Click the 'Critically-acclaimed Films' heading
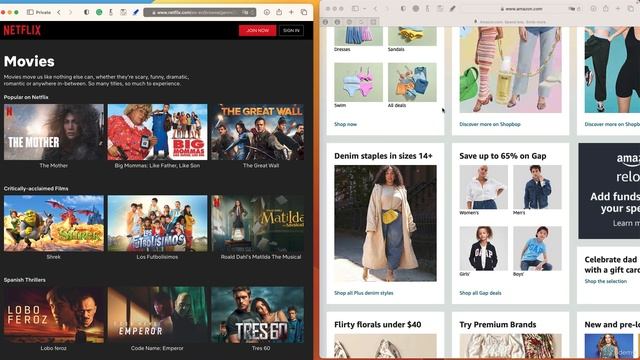The image size is (640, 360). [36, 189]
